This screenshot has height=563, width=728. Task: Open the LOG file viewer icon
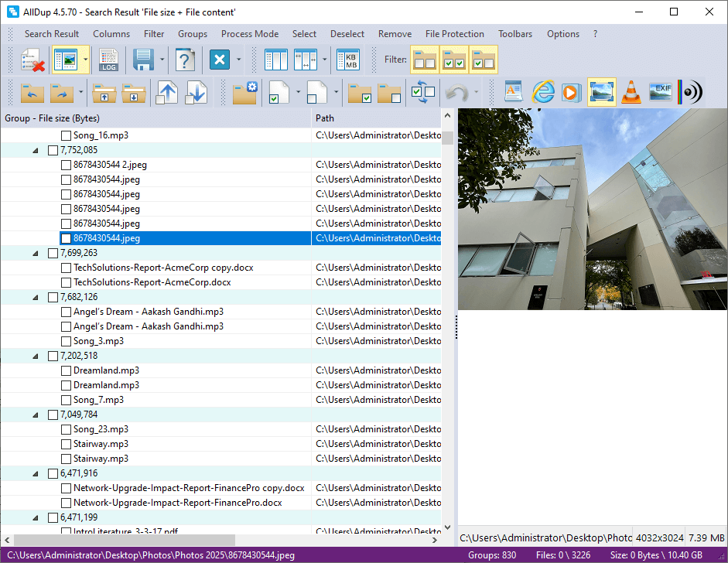point(108,60)
